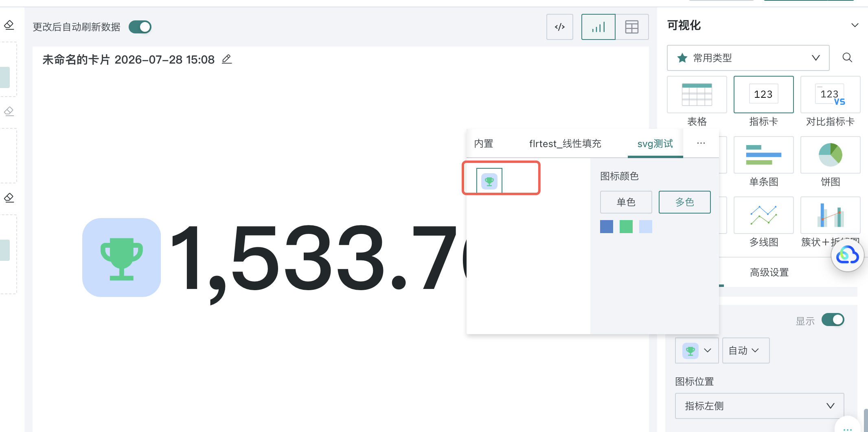Select the 多线图 chart type
This screenshot has width=868, height=432.
[763, 215]
